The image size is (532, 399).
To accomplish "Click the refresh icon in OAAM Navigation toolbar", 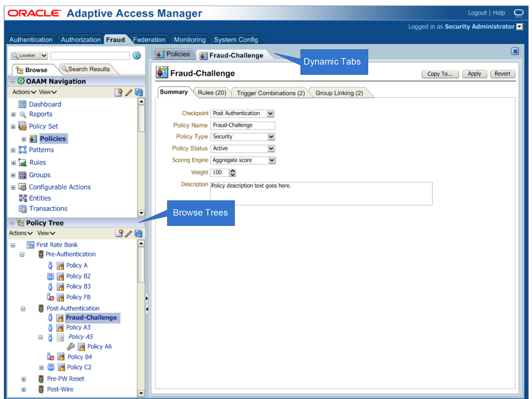I will tap(139, 92).
